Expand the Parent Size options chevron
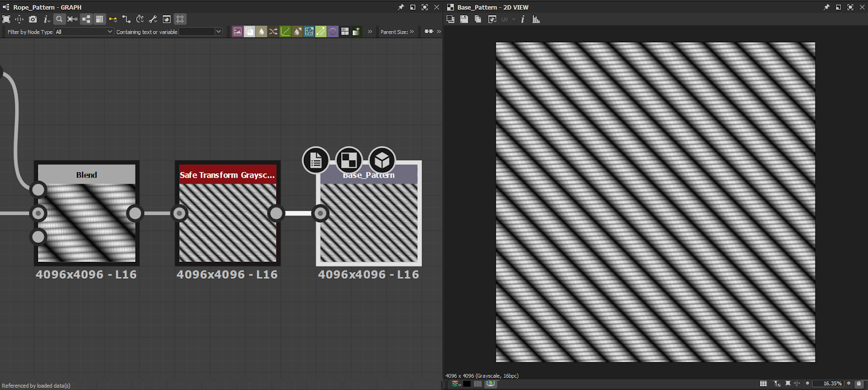Viewport: 868px width, 390px height. tap(412, 32)
